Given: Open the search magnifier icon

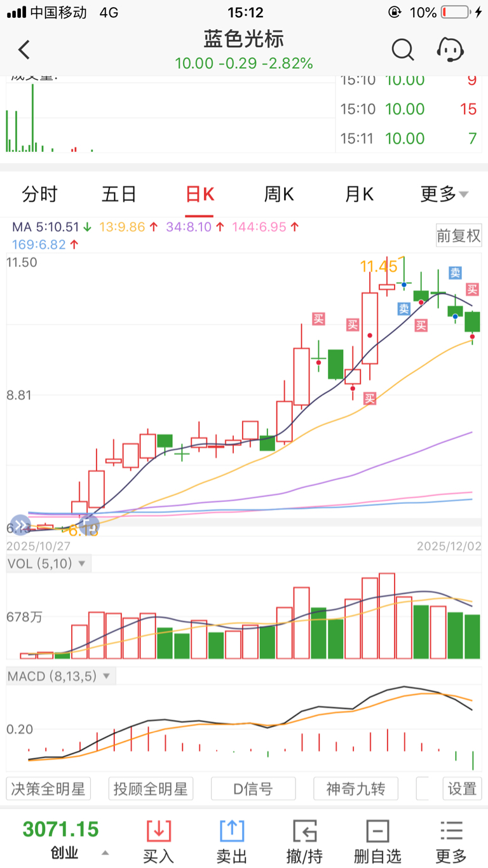Looking at the screenshot, I should pyautogui.click(x=402, y=49).
